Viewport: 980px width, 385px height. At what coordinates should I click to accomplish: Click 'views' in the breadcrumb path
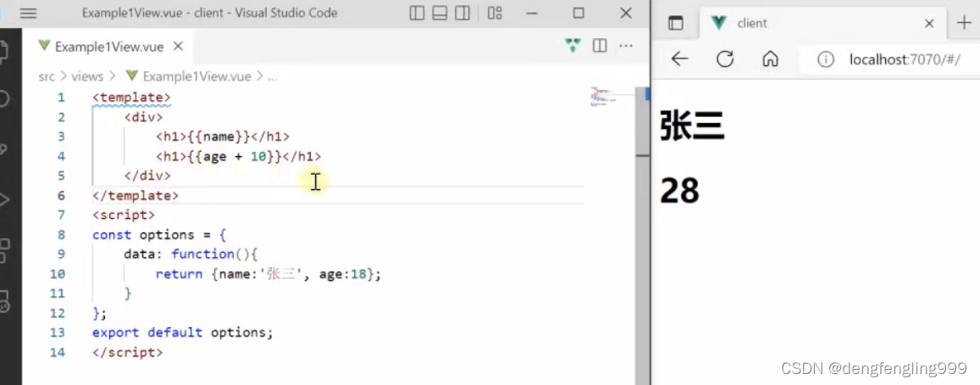(x=87, y=76)
